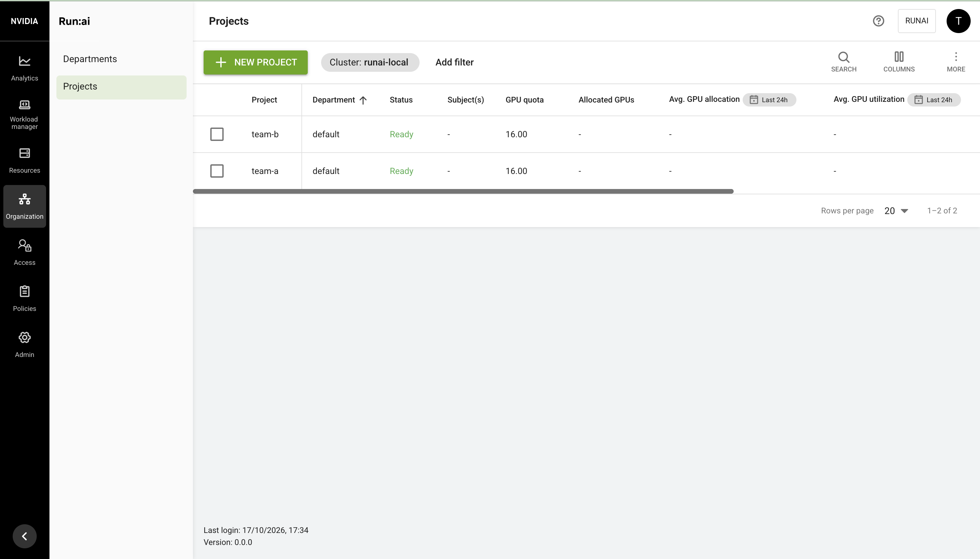This screenshot has width=980, height=559.
Task: Click the Subject(s) column header
Action: 465,100
